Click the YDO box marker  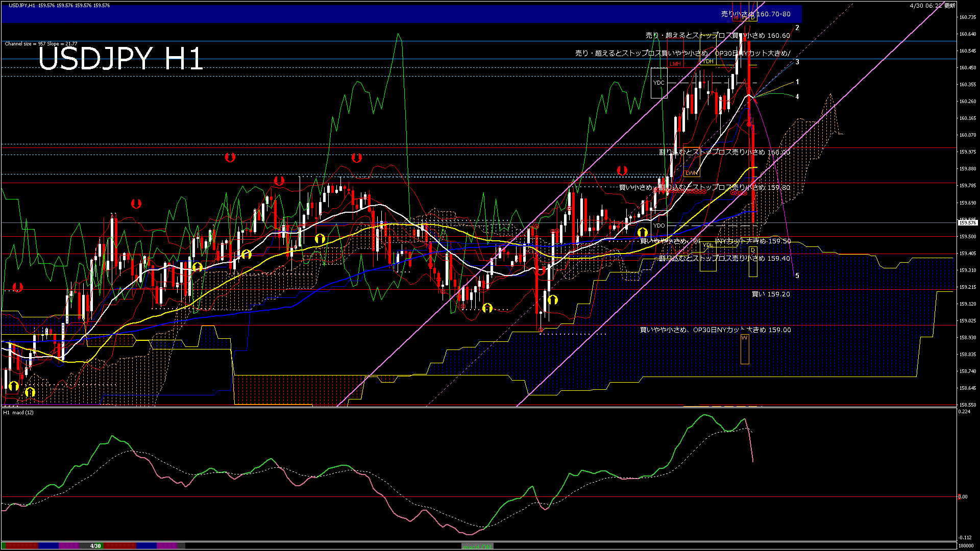click(659, 226)
